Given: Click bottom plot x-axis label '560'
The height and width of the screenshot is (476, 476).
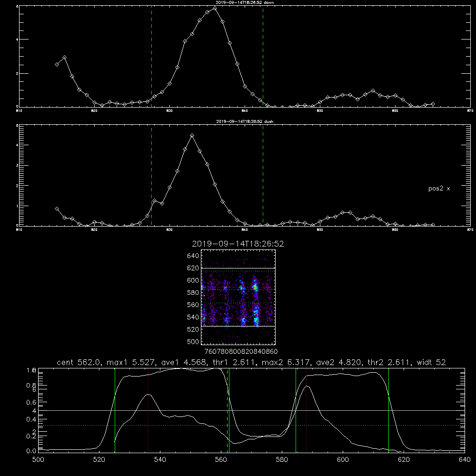Looking at the screenshot, I should click(221, 460).
